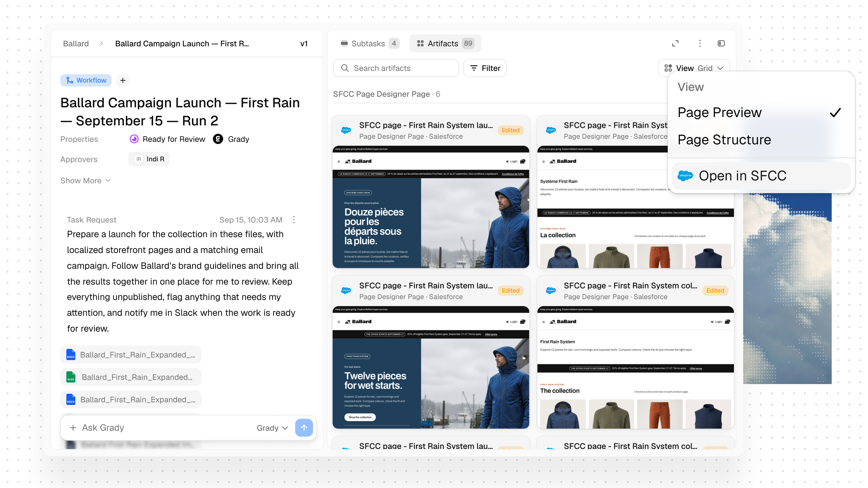Image resolution: width=868 pixels, height=488 pixels.
Task: Click Edited badge on first launch card
Action: point(510,130)
